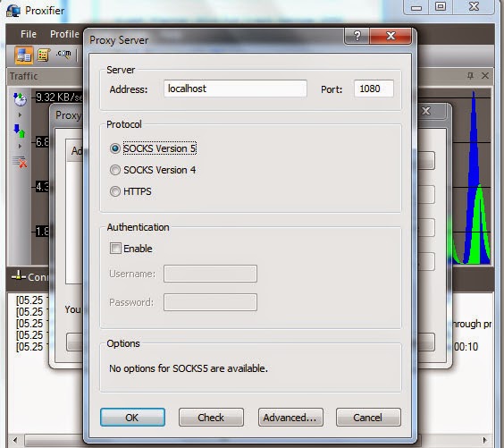
Task: Pin the Traffic panel with pushpin icon
Action: pos(470,76)
